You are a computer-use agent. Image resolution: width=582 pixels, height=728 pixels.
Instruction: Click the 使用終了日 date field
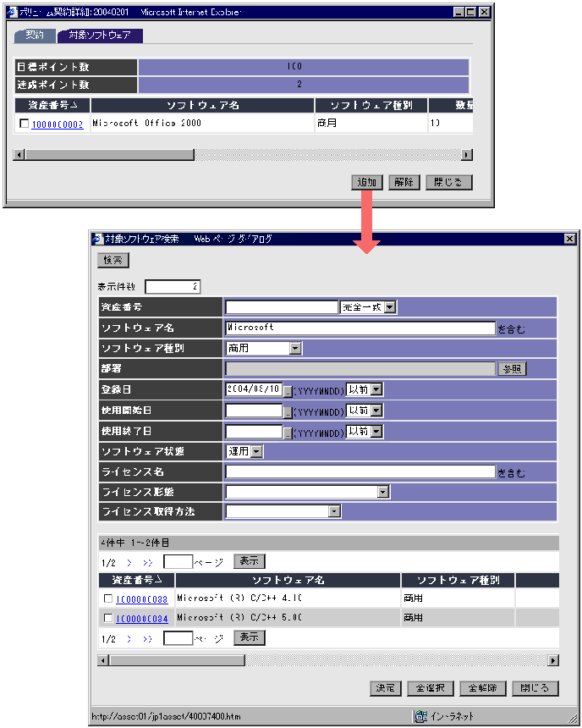pos(254,432)
